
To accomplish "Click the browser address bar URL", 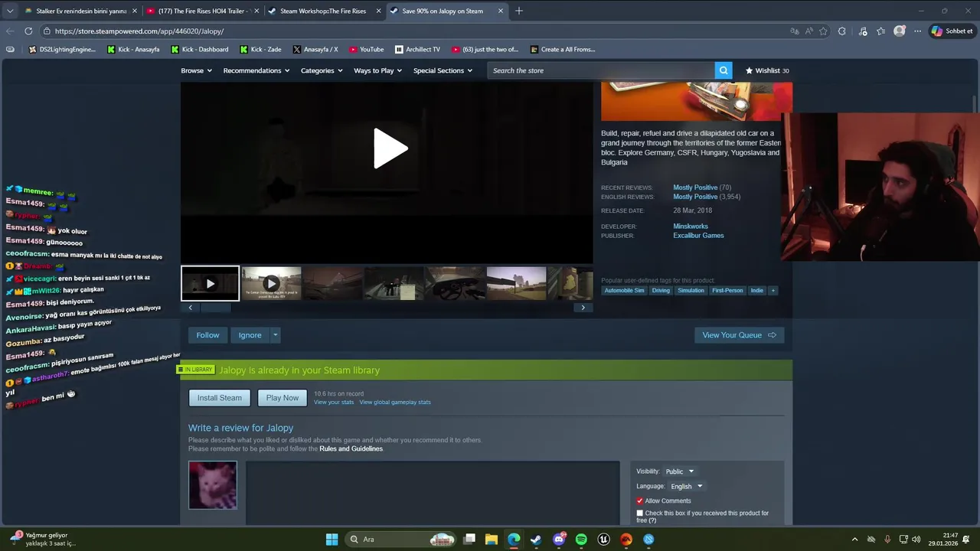I will [x=139, y=31].
